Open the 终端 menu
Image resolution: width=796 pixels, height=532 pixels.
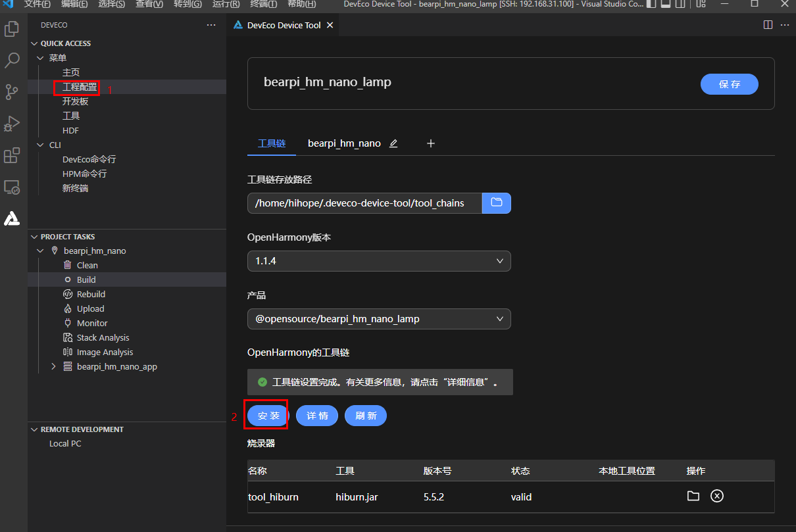[264, 4]
